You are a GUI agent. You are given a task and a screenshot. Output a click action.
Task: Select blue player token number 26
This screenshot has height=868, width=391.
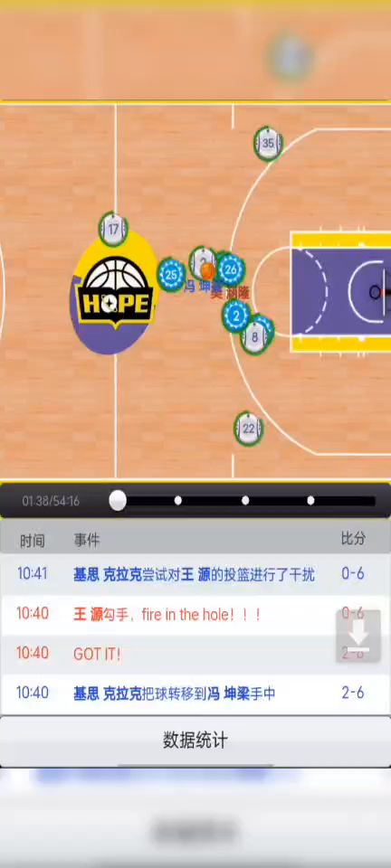tap(231, 269)
